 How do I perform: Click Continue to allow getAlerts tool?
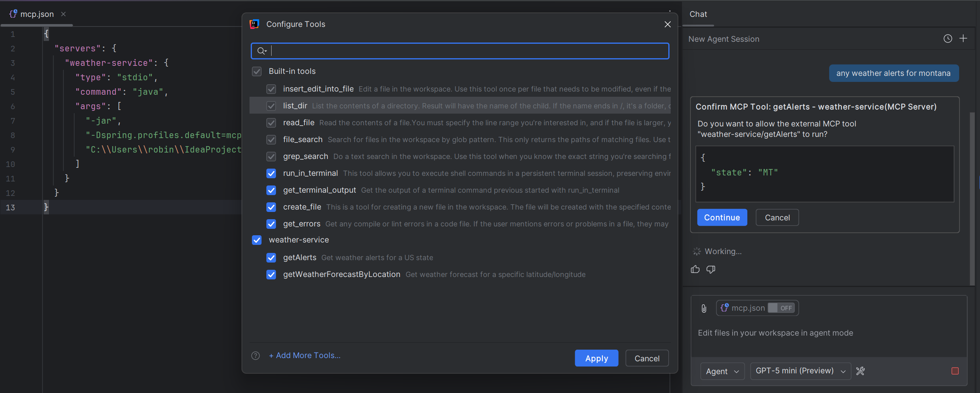[x=722, y=218]
